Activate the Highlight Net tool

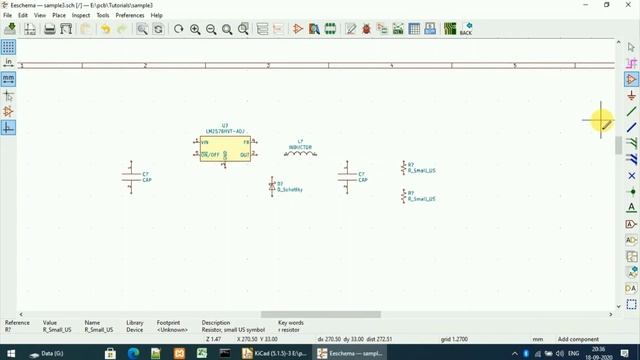[631, 63]
